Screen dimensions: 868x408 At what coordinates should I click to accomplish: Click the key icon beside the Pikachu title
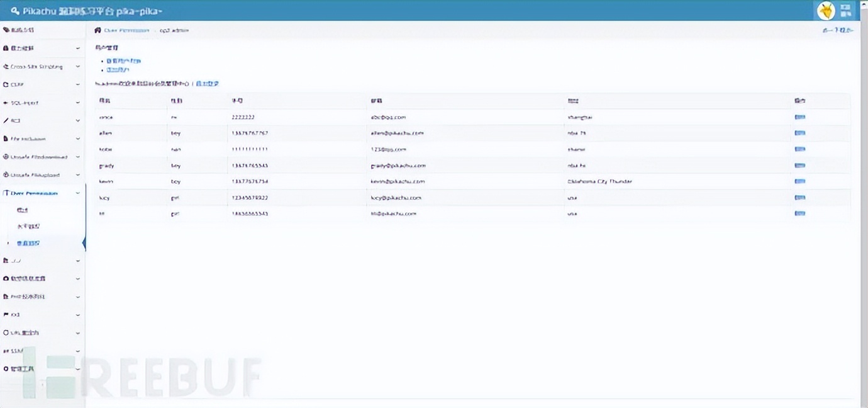pyautogui.click(x=16, y=11)
